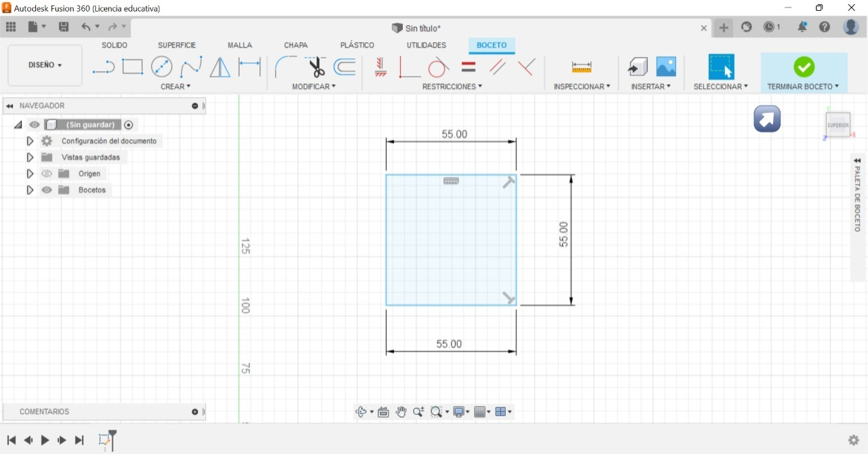Screen dimensions: 868x454
Task: Click the green Finish Sketch checkmark
Action: [804, 67]
